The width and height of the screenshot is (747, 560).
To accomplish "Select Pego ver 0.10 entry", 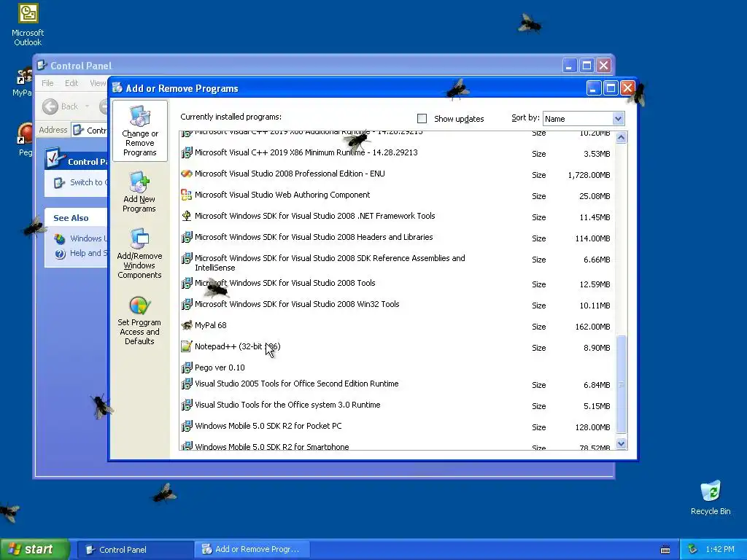I will click(x=220, y=367).
